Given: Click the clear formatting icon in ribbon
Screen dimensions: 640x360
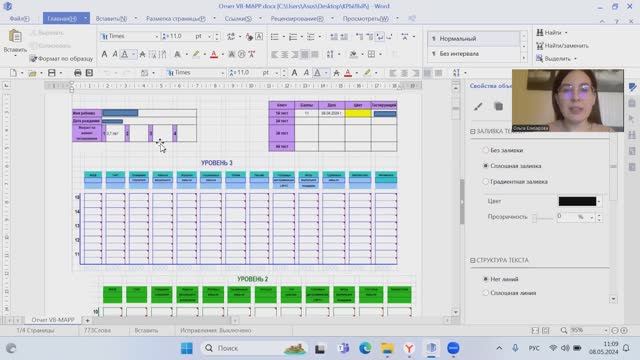Looking at the screenshot, I should click(250, 37).
